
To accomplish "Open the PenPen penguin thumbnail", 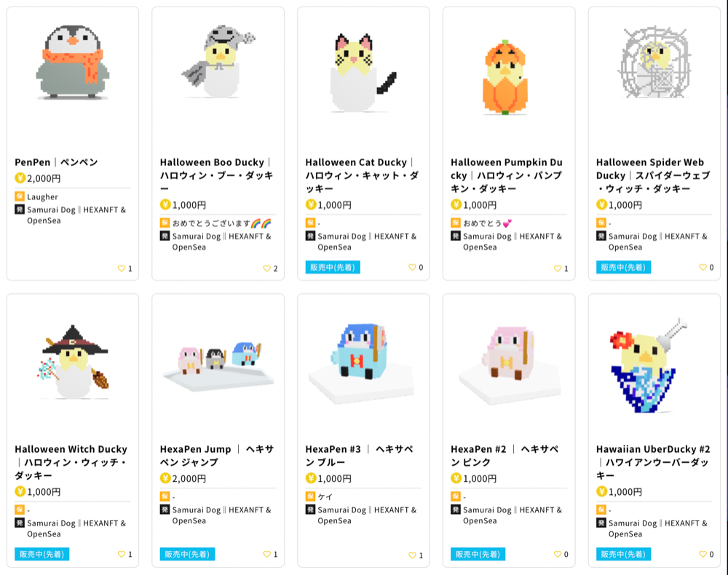I will point(72,63).
